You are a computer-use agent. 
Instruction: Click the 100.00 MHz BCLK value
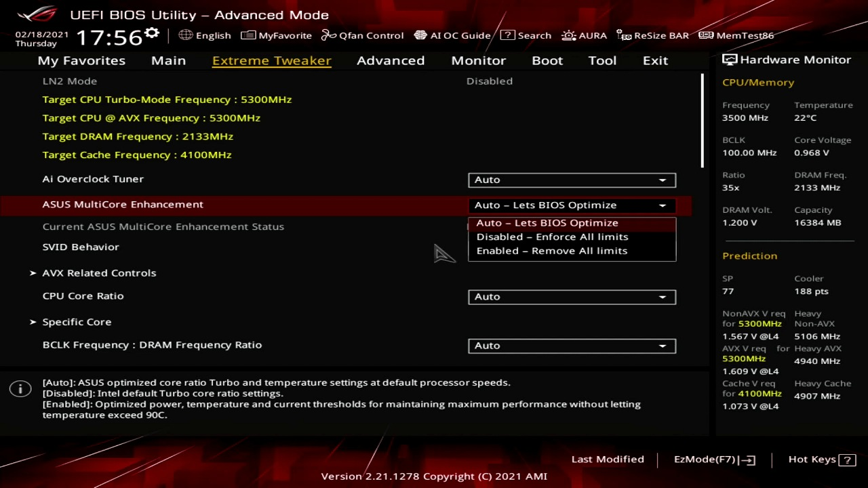point(749,152)
